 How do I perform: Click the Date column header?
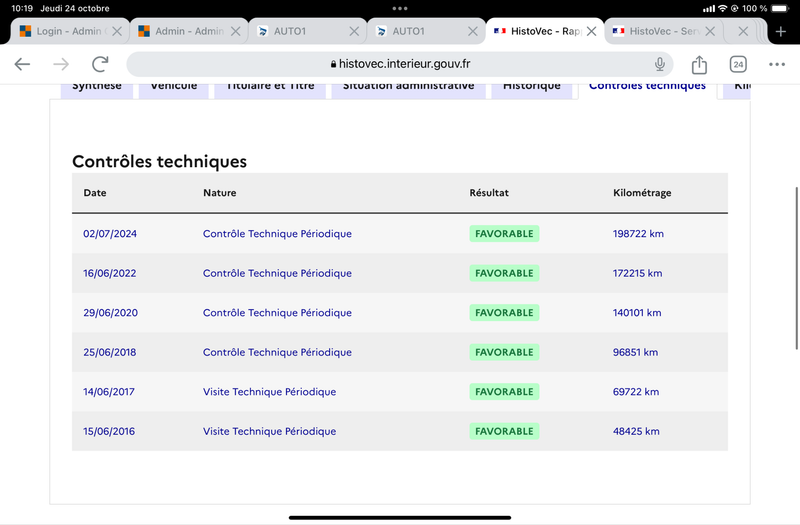(x=95, y=193)
